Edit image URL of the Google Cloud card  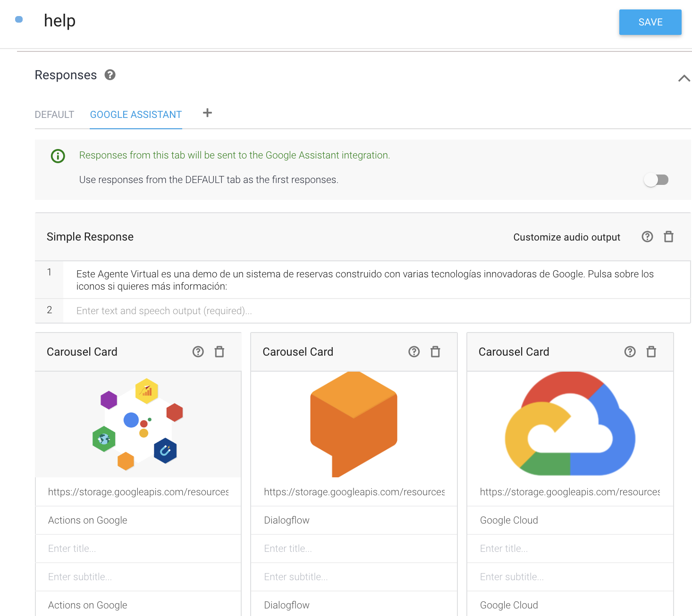(570, 492)
